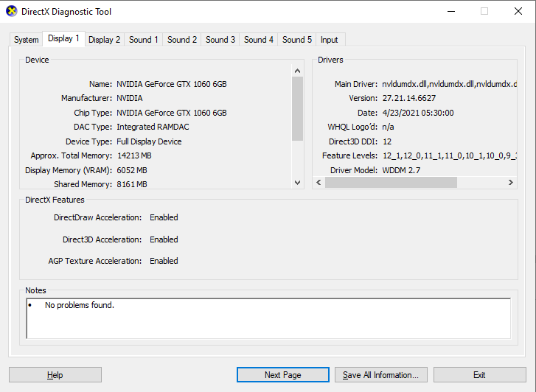Click the driver date '4/23/2021 05:30:00'
The height and width of the screenshot is (392, 536).
[x=418, y=113]
